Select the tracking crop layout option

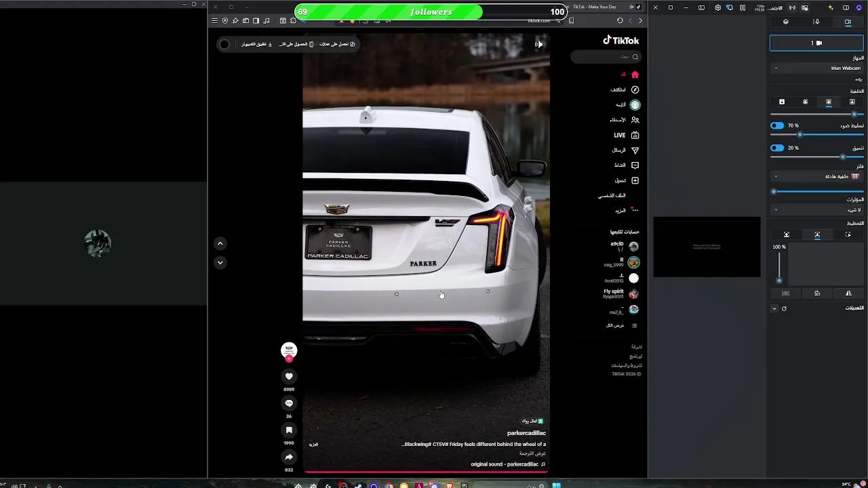click(848, 235)
